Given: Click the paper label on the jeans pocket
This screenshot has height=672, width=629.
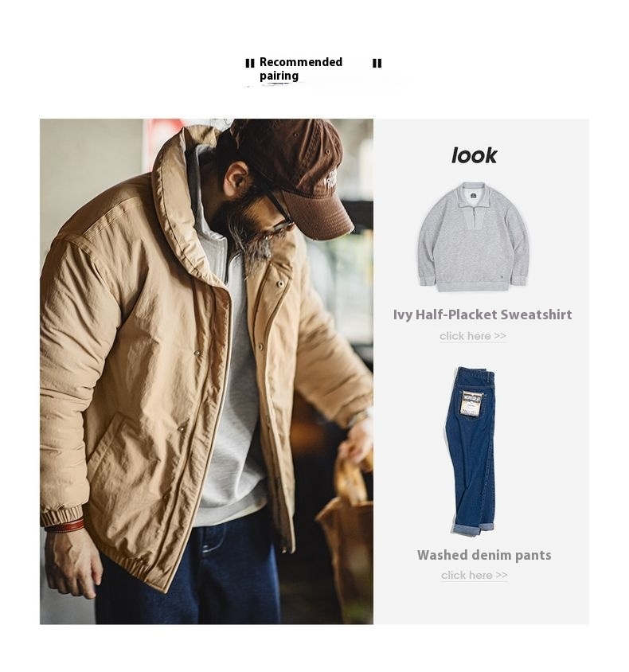Looking at the screenshot, I should 471,404.
